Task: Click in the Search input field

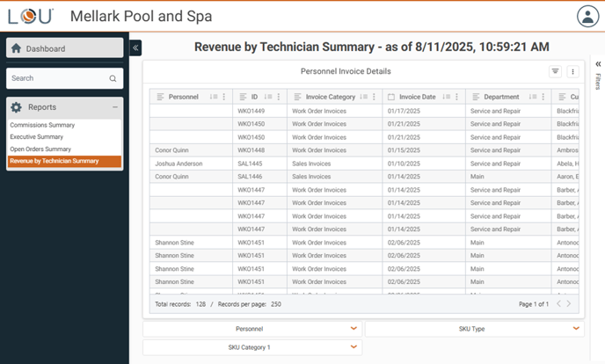Action: [x=57, y=78]
